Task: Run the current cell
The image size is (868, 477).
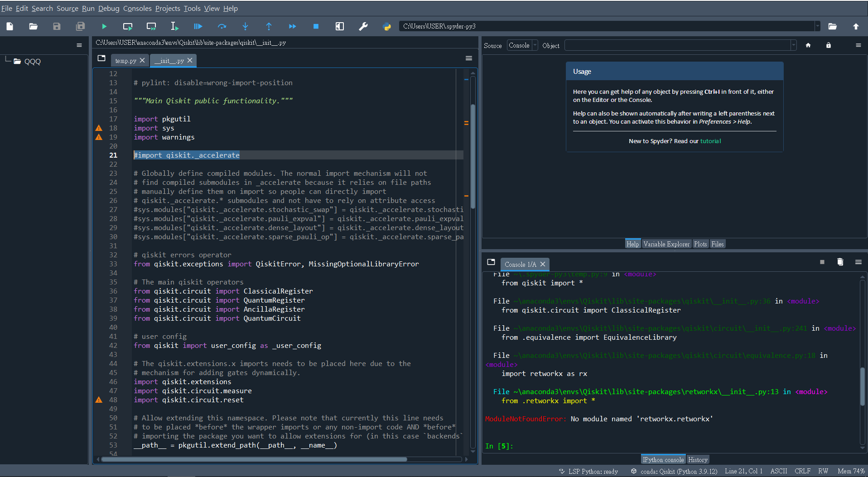Action: point(128,26)
